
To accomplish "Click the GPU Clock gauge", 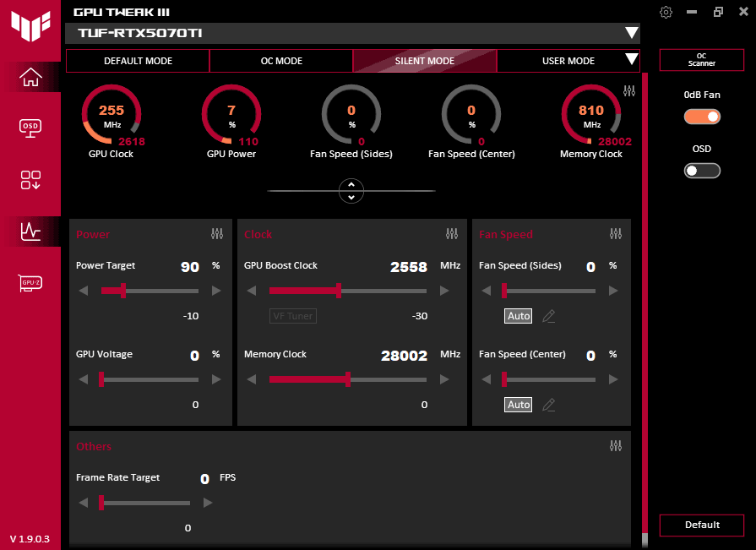I will tap(111, 115).
